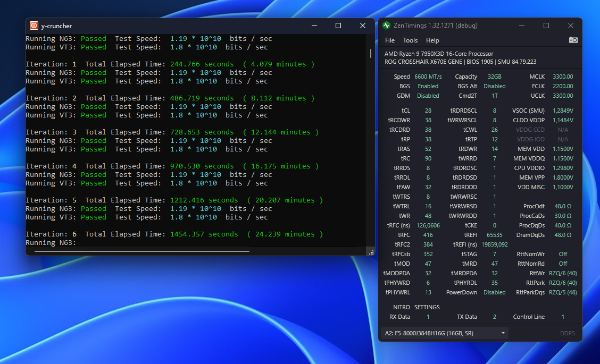Click the 32GB Capacity value

pos(494,77)
